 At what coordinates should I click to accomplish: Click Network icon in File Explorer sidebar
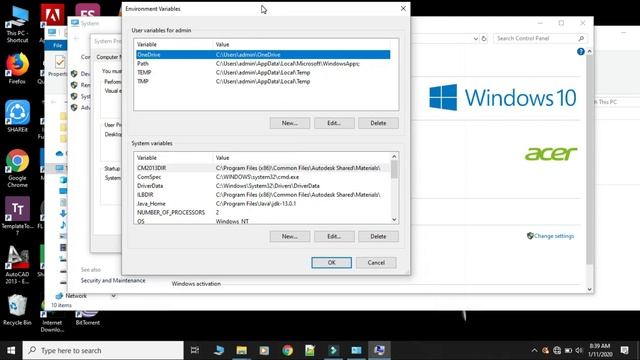[59, 296]
